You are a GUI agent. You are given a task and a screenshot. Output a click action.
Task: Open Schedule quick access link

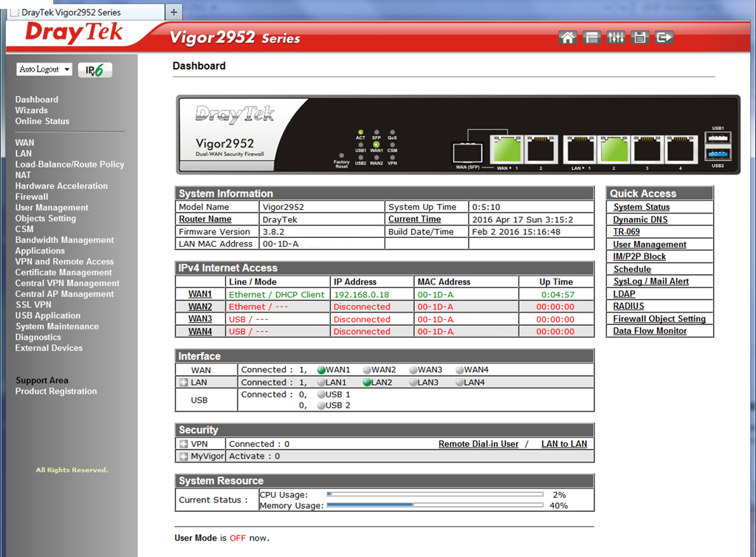[632, 269]
